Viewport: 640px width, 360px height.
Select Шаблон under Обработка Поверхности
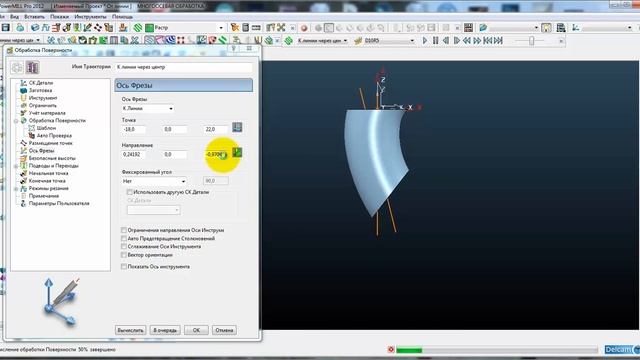point(46,128)
